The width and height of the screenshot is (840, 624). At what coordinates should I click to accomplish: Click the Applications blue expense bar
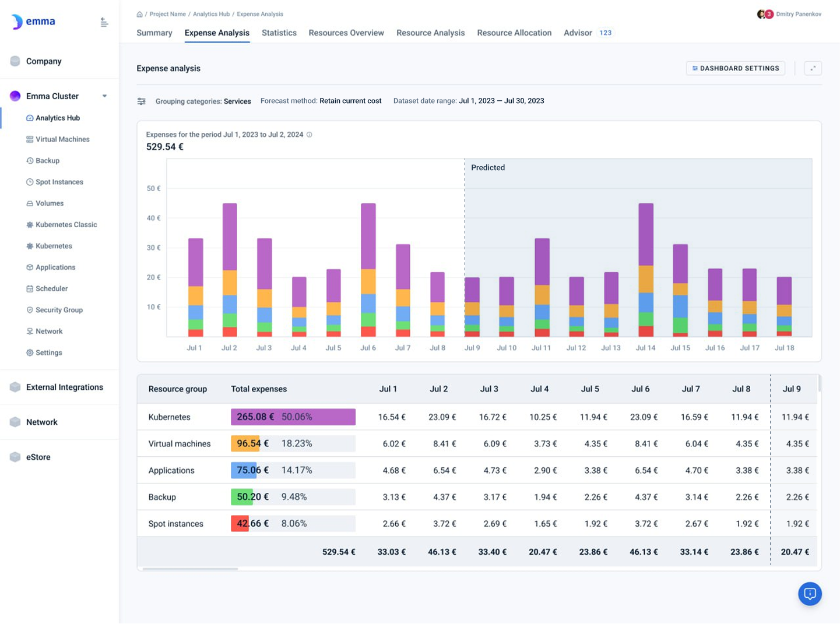244,470
